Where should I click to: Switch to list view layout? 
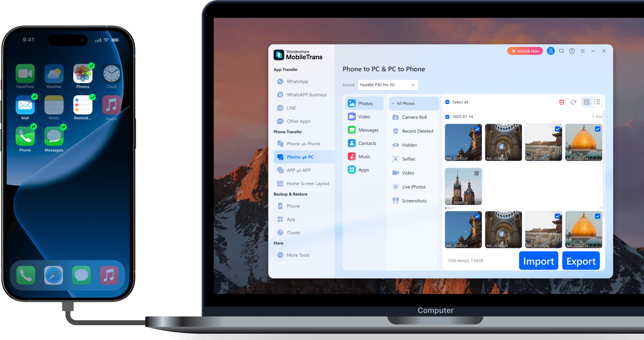[x=597, y=102]
